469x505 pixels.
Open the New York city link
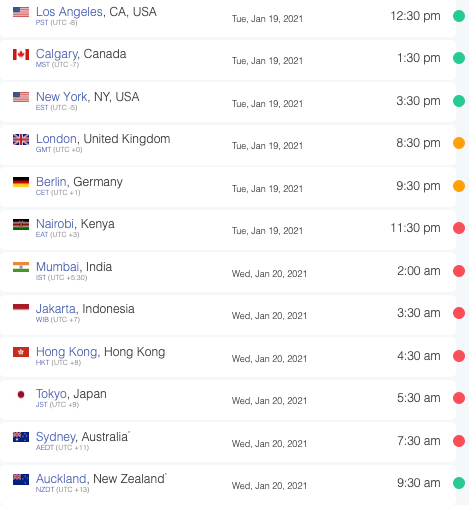pos(62,97)
